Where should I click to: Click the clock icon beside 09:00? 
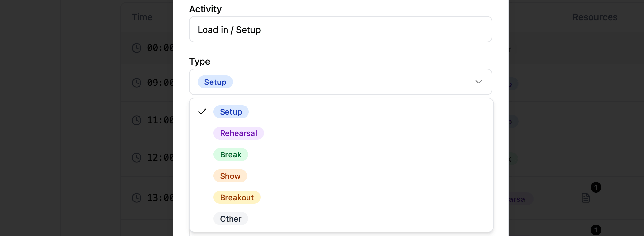pyautogui.click(x=137, y=83)
